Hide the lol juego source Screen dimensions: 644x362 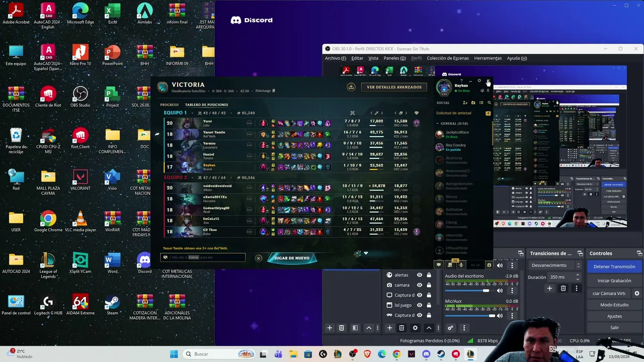click(x=419, y=305)
